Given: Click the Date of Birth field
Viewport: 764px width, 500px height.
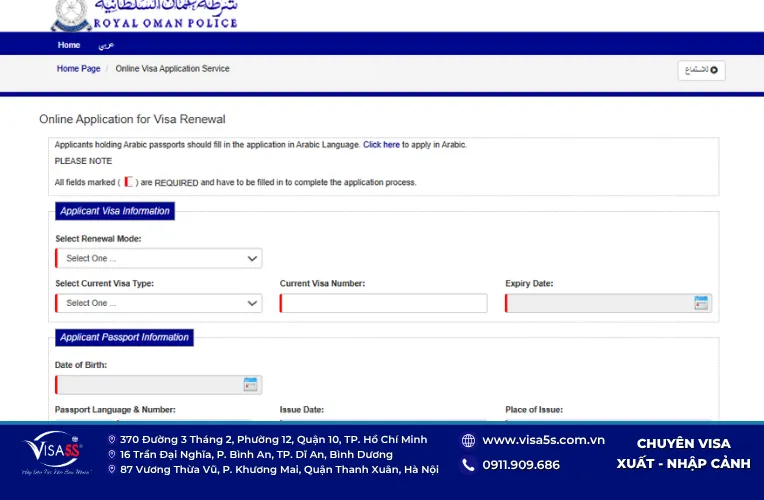Looking at the screenshot, I should pos(159,385).
